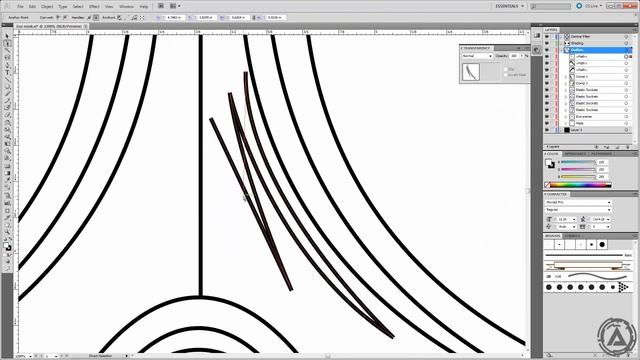
Task: Convert selected anchor points to smooth
Action: pos(64,18)
